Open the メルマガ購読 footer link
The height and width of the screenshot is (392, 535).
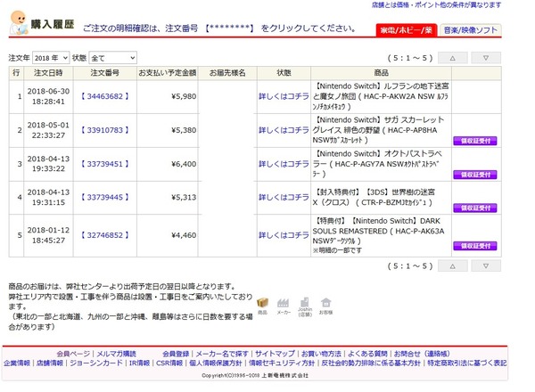point(116,354)
